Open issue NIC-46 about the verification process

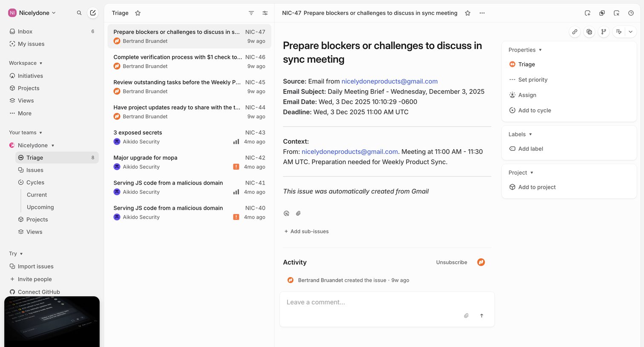189,61
